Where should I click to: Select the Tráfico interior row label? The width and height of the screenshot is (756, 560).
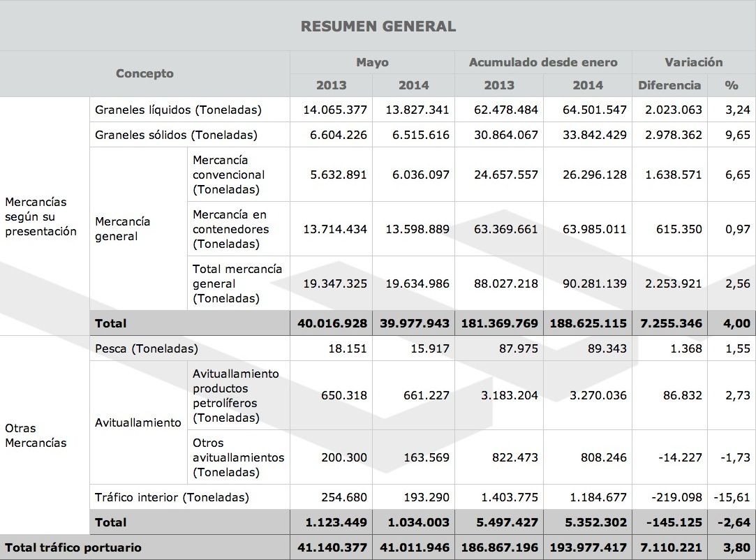click(172, 497)
